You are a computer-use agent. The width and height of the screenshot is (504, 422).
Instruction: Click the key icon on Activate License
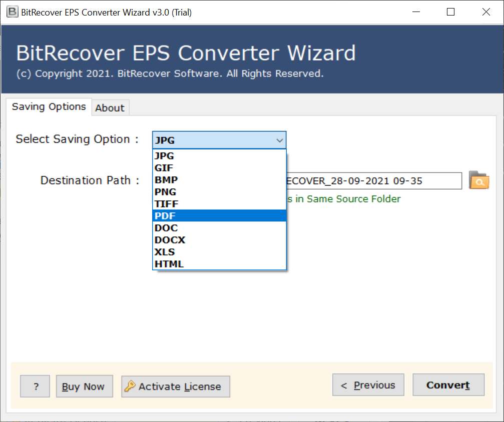pos(130,386)
